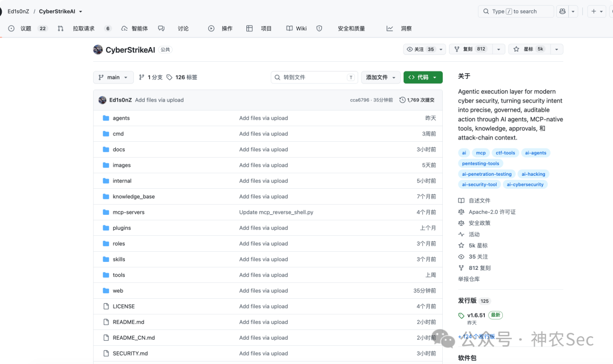Open the skills folder
The width and height of the screenshot is (613, 364).
[119, 259]
